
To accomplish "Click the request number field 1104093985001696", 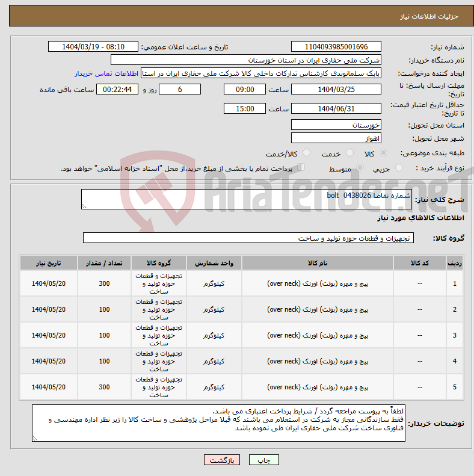I will (x=336, y=47).
